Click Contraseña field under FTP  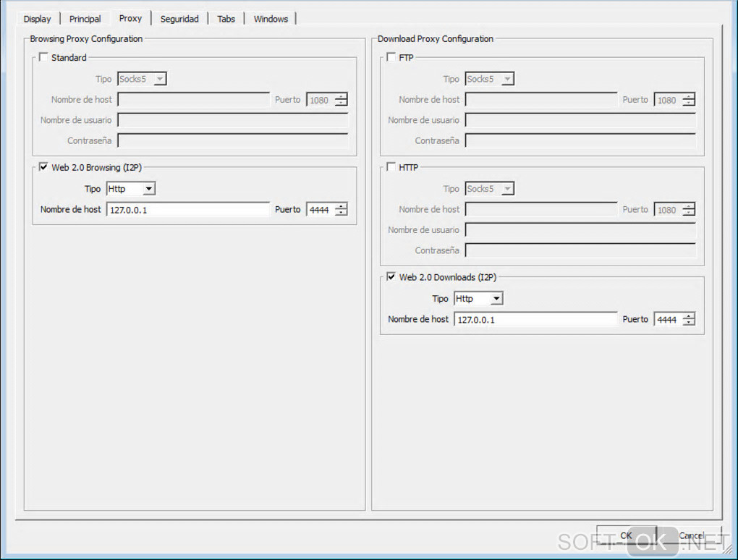click(x=580, y=140)
